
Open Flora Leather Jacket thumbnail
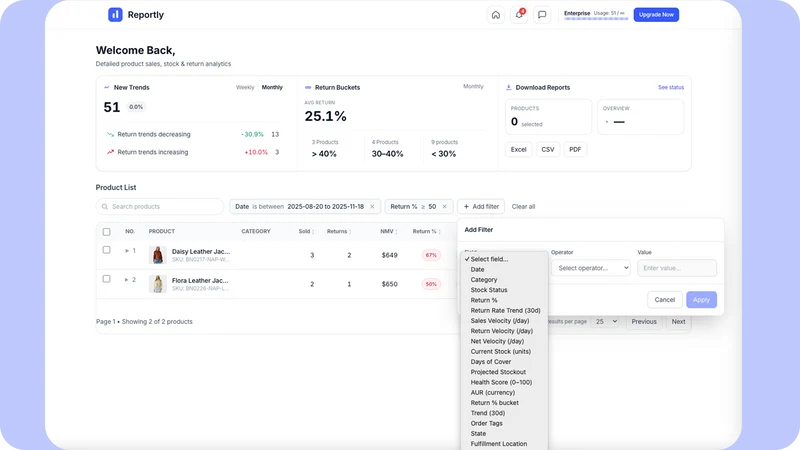158,284
